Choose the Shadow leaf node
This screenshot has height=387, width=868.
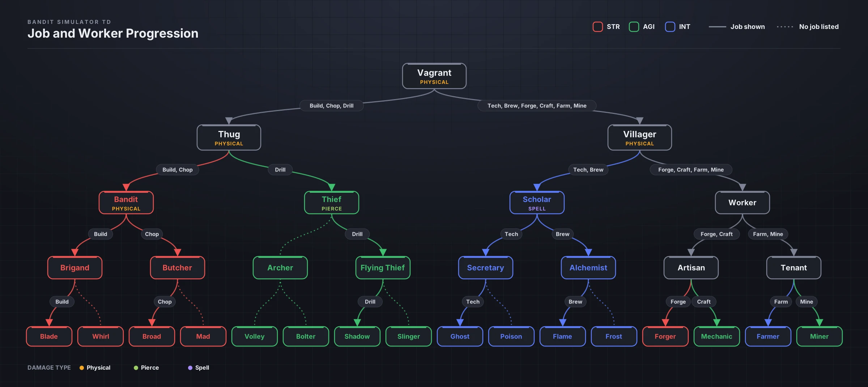(x=357, y=336)
